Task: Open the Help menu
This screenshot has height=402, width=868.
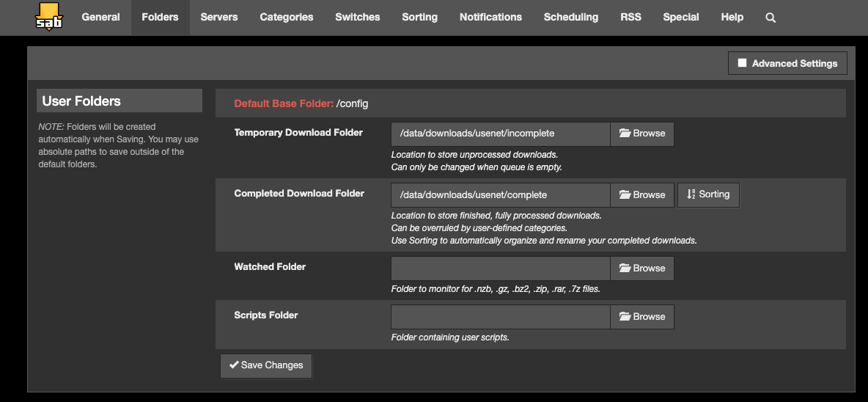Action: tap(732, 17)
